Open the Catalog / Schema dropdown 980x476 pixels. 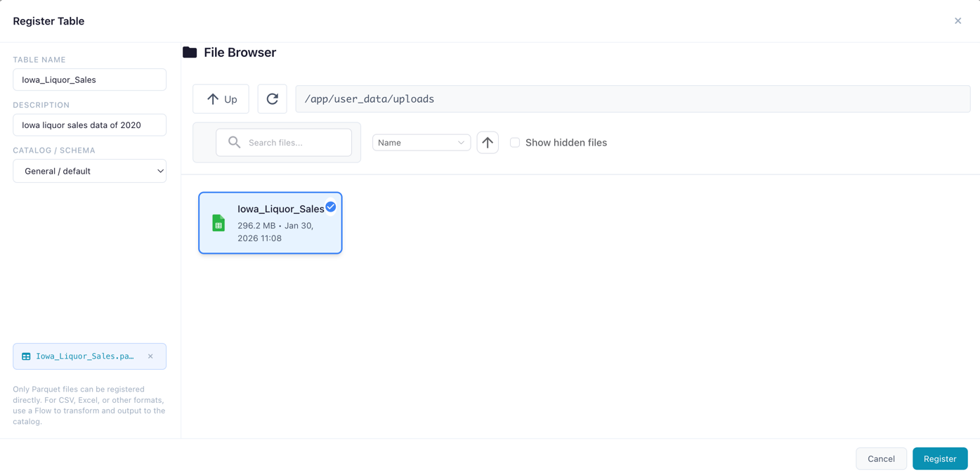(x=89, y=171)
